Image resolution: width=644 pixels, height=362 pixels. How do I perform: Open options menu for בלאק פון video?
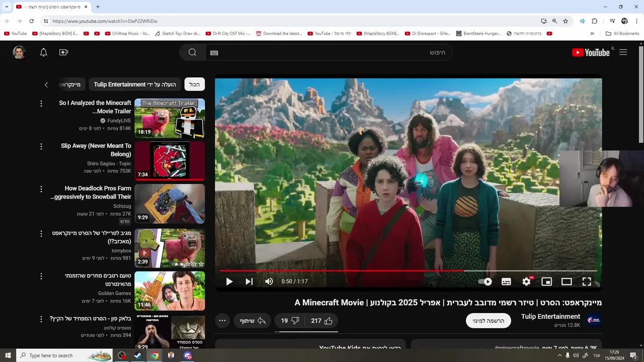(x=41, y=319)
